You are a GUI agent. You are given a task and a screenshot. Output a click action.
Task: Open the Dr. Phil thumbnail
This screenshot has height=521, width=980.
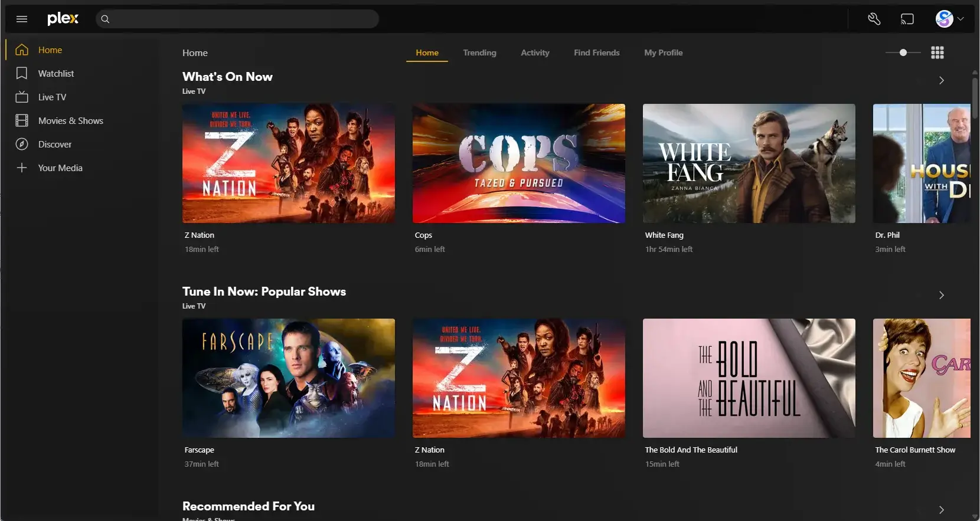[922, 163]
